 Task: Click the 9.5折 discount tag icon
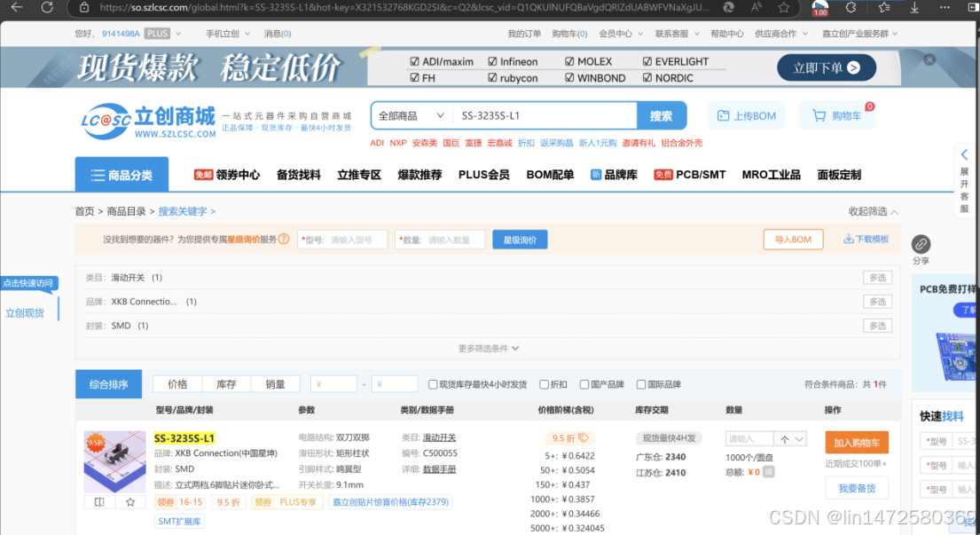[x=584, y=437]
